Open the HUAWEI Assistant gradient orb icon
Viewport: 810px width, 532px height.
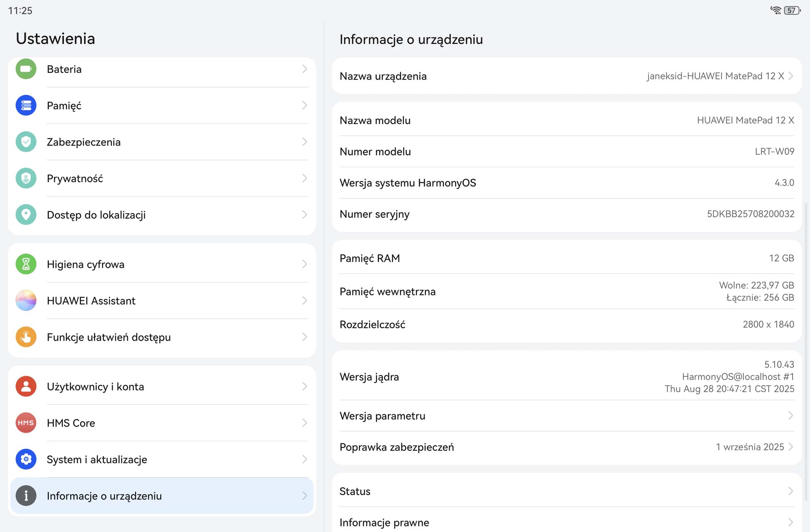pos(26,301)
